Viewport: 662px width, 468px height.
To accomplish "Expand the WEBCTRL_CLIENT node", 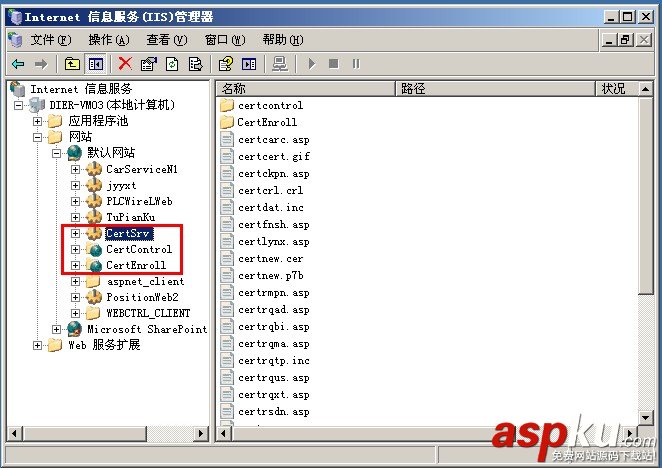I will tap(75, 313).
